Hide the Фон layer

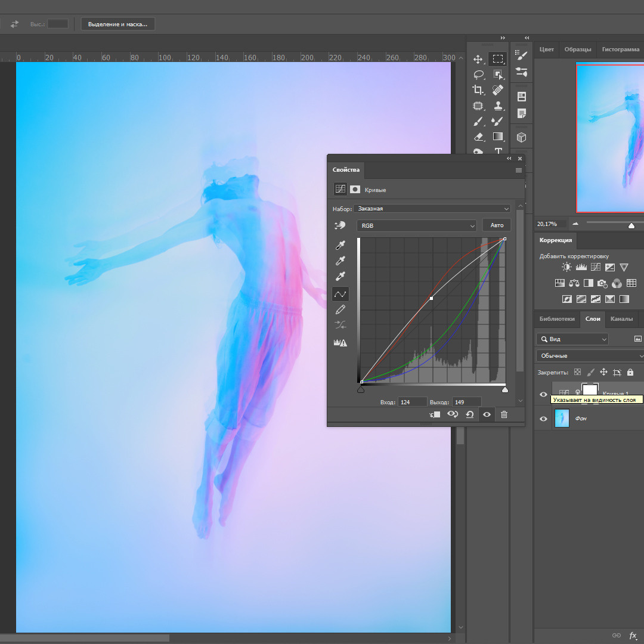tap(543, 419)
